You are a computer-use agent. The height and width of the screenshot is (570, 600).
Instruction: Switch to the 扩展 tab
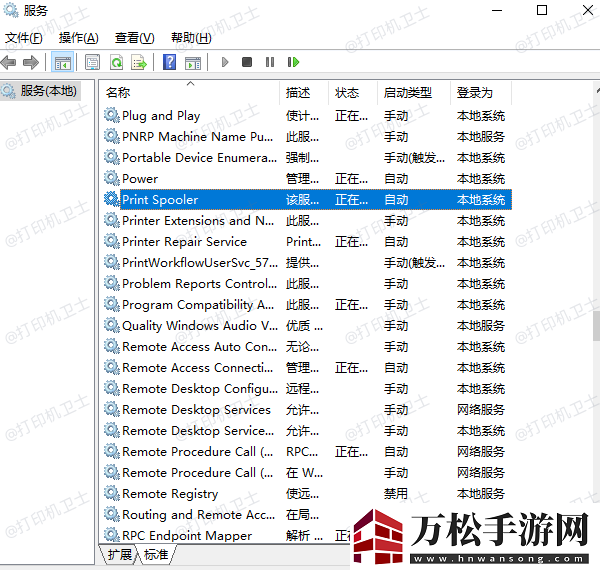click(x=119, y=554)
